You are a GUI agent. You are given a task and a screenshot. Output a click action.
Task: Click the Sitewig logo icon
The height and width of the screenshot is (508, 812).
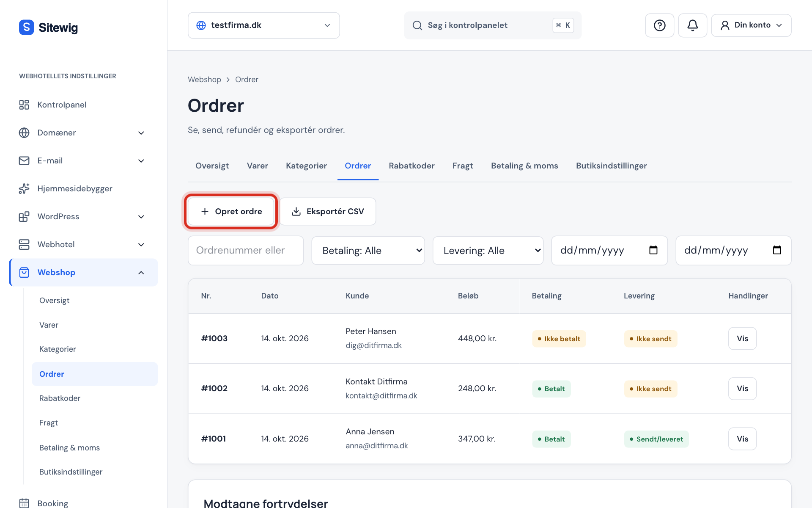coord(26,27)
